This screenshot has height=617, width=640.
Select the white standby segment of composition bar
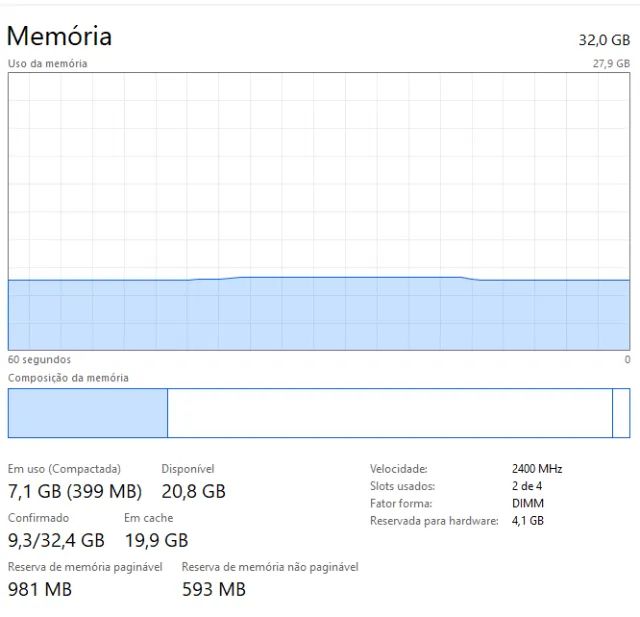389,413
